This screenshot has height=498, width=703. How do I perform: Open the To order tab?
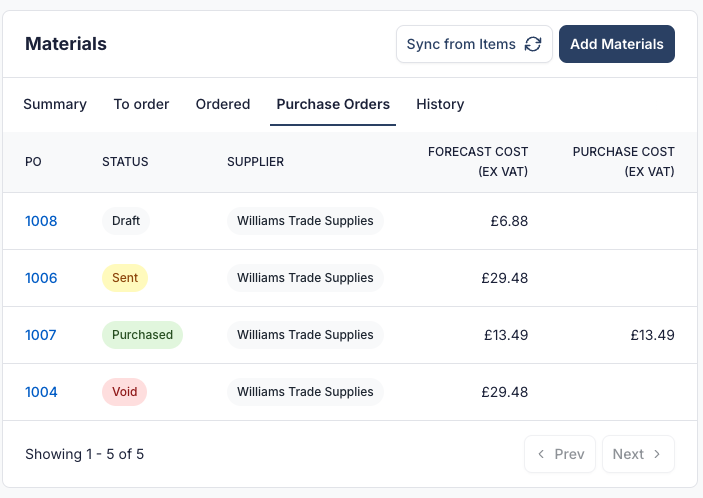point(141,104)
